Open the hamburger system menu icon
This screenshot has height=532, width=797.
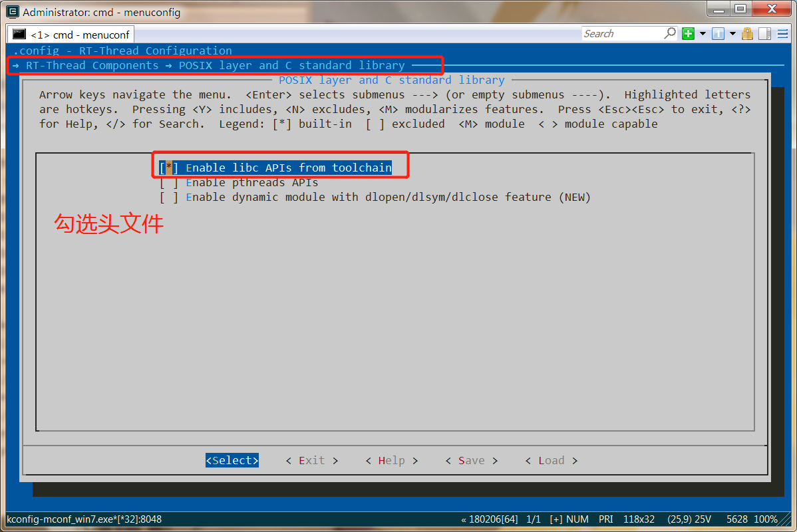point(783,33)
